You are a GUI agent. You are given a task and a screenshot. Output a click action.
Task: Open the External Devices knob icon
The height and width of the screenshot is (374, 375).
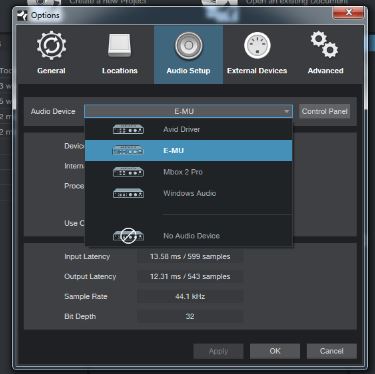[257, 45]
